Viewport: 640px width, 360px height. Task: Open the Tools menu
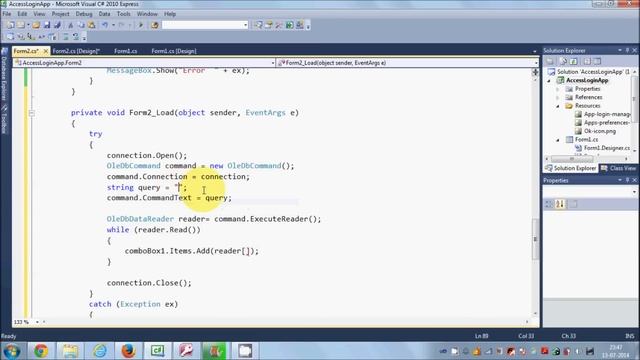coord(123,14)
